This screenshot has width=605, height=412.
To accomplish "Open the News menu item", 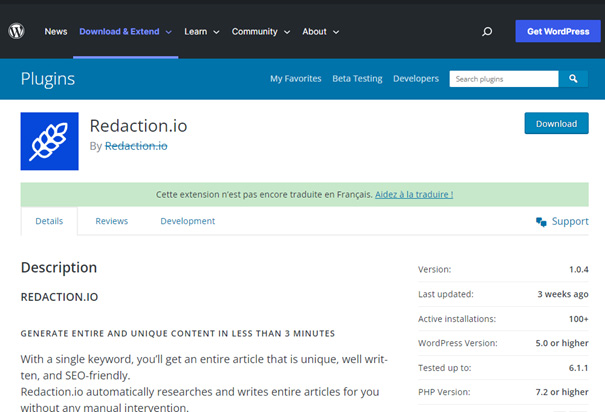I will [x=56, y=32].
